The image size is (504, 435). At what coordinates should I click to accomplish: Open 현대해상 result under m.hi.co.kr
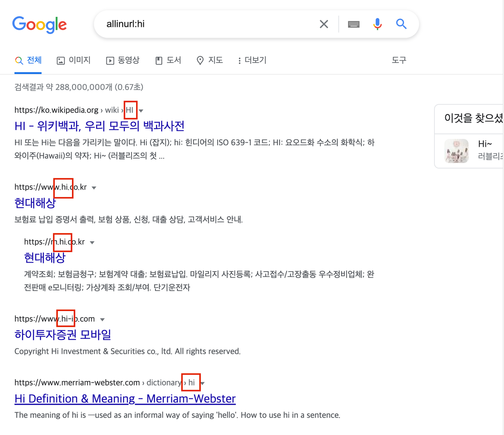tap(44, 258)
